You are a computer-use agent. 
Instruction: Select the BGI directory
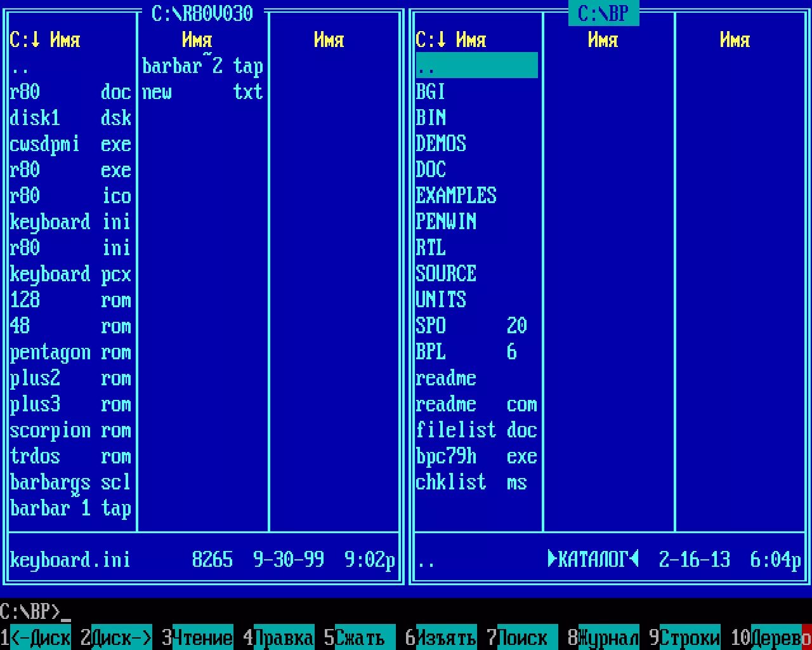click(x=477, y=92)
